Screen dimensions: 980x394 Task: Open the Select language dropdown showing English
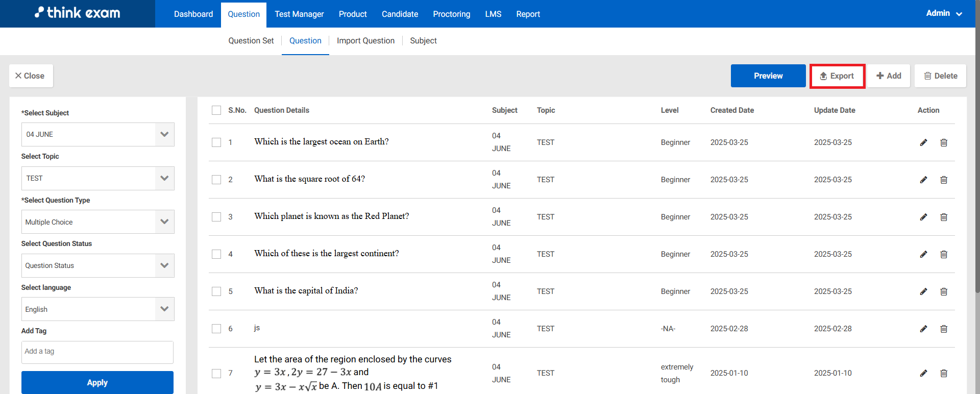pyautogui.click(x=97, y=309)
